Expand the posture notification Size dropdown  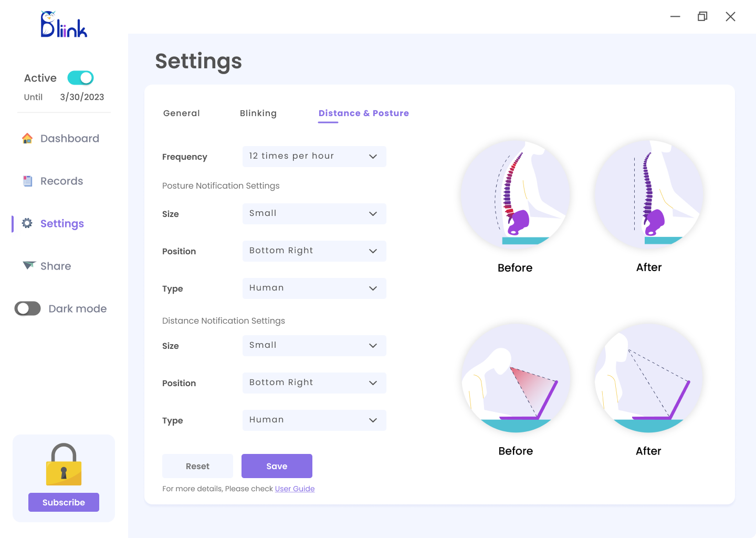pos(314,214)
